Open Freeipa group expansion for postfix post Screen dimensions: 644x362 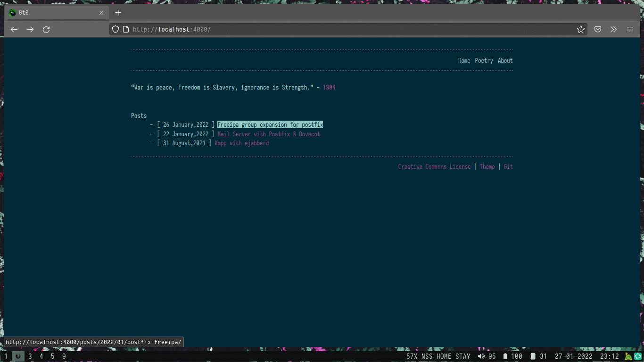270,125
